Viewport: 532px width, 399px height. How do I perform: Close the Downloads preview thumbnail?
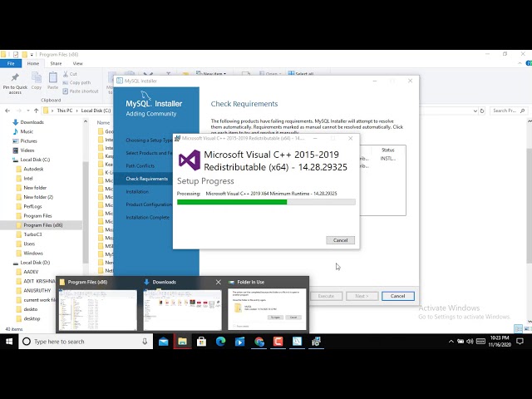218,282
